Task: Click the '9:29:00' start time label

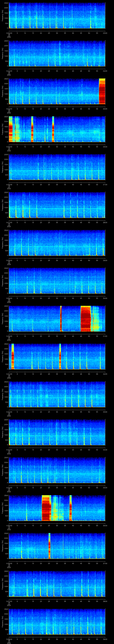Action: [x=9, y=298]
